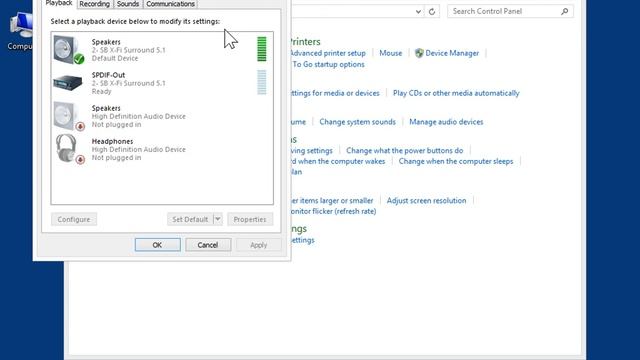The width and height of the screenshot is (640, 360).
Task: Open the monitor flicker (refresh rate) link
Action: click(334, 211)
